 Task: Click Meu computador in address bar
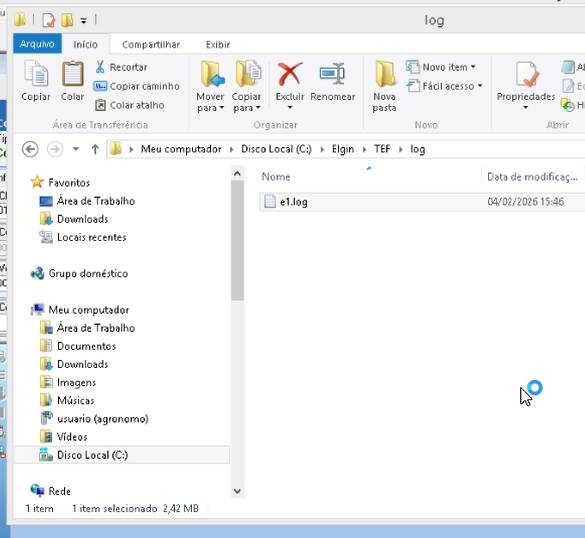[181, 149]
